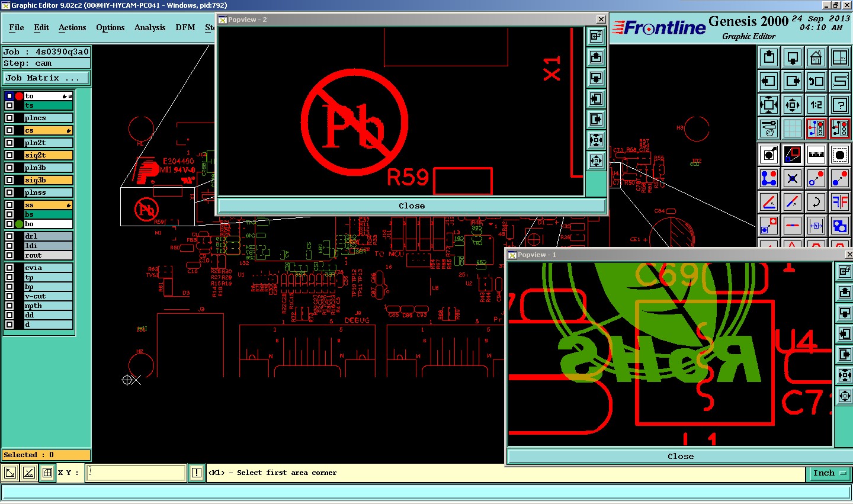Click the pan down icon in Popview 1
Viewport: 853px width, 504px height.
844,313
